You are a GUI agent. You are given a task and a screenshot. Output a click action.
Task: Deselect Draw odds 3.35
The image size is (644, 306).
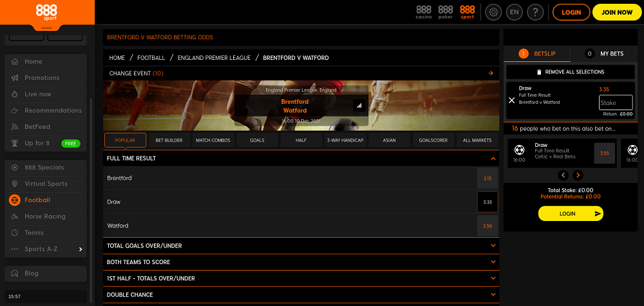pos(488,202)
